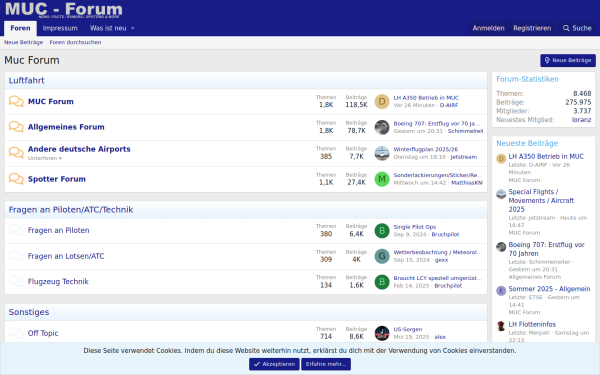This screenshot has height=375, width=600.
Task: Open G avatar in Fragen an Lotsen/ATC row
Action: tap(382, 256)
